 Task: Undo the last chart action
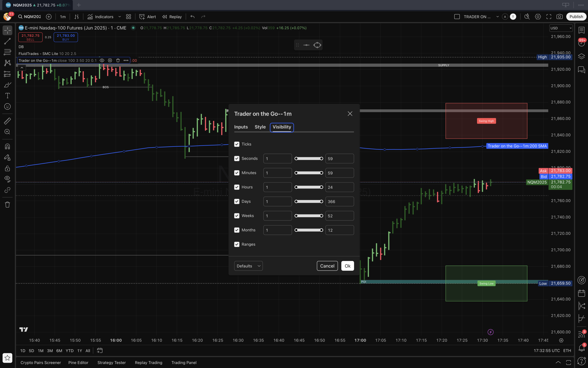coord(193,17)
